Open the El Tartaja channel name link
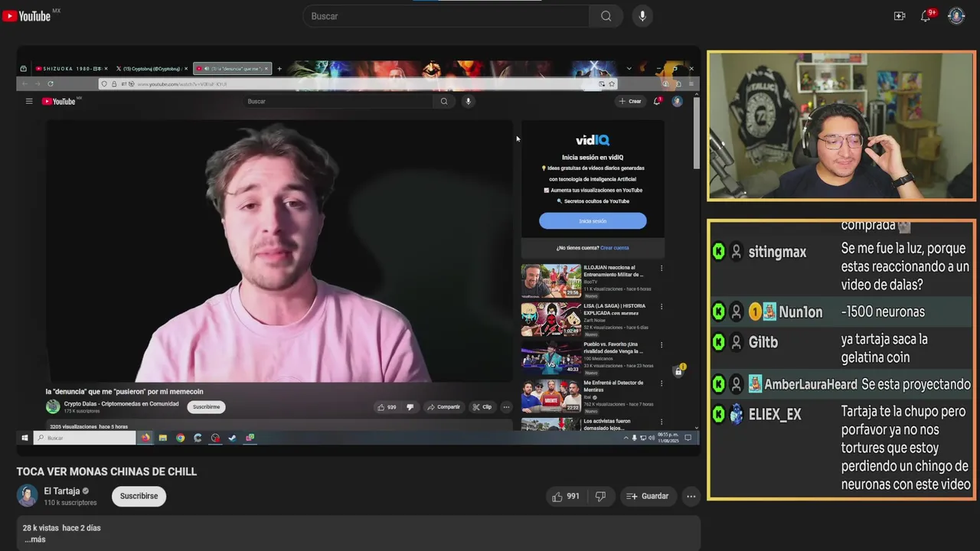The image size is (980, 551). click(62, 491)
